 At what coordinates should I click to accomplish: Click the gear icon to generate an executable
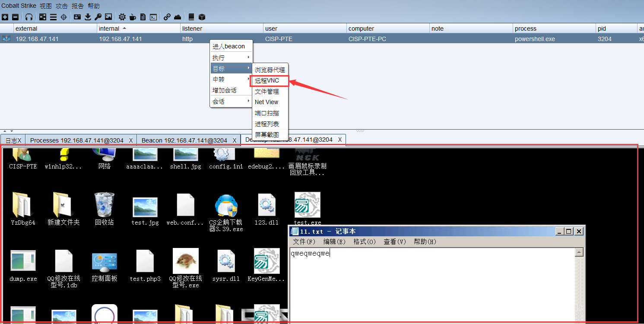point(122,17)
